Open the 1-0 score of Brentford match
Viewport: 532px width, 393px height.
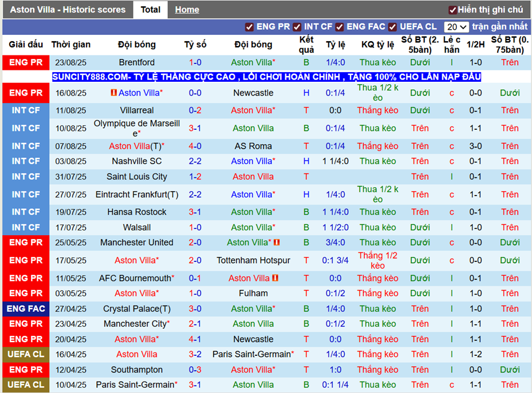tap(195, 62)
